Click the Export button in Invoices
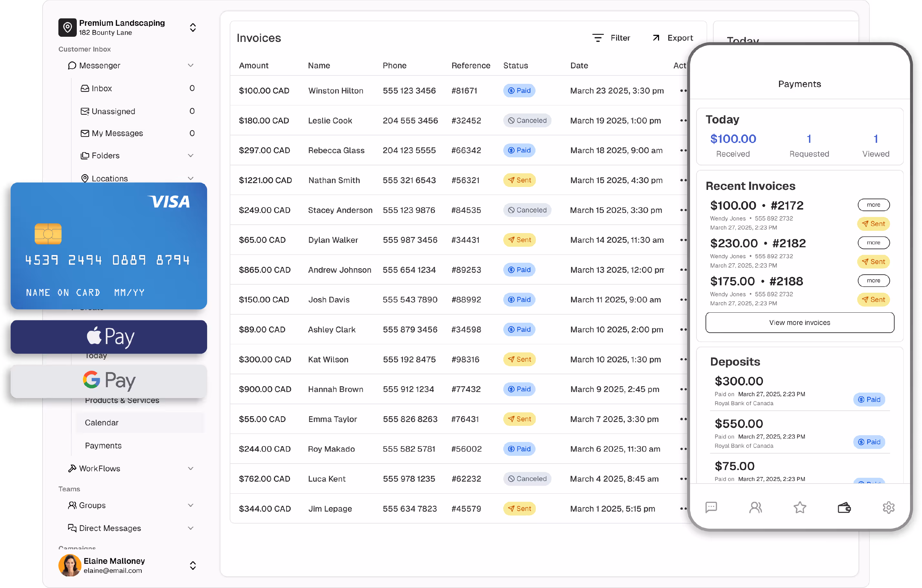The image size is (922, 588). (x=673, y=38)
